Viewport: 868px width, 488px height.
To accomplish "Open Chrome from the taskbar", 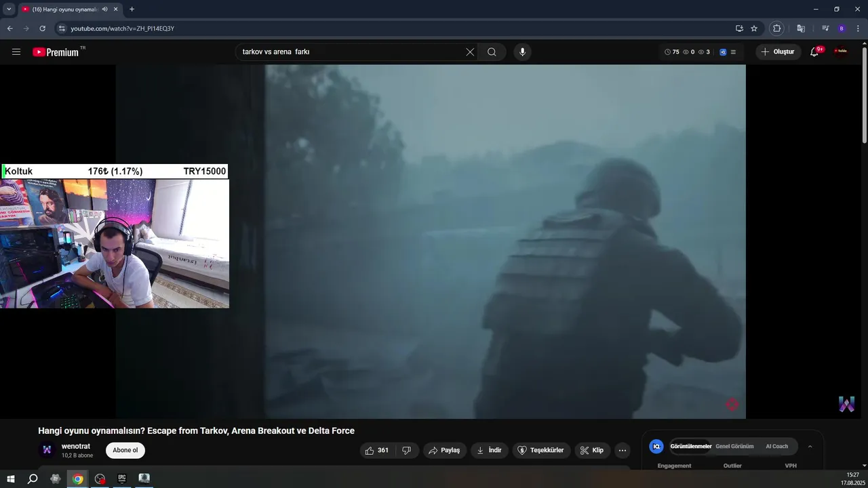I will [78, 479].
